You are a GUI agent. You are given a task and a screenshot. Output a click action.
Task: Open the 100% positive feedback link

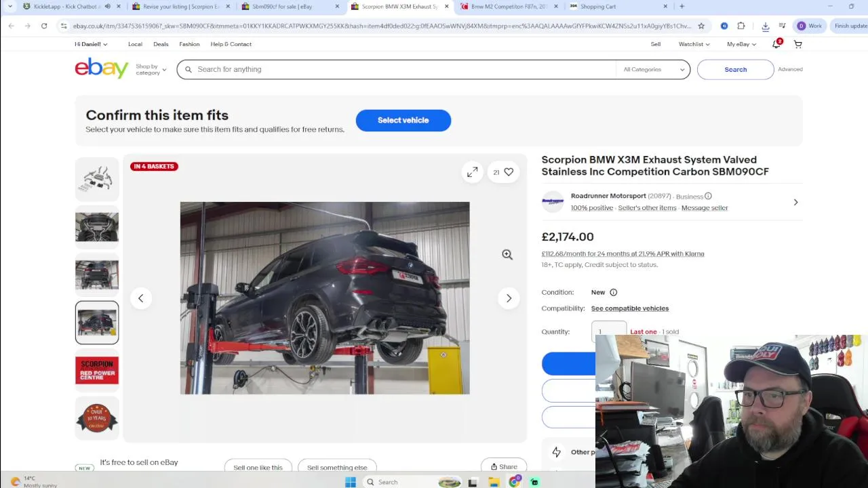pos(592,208)
